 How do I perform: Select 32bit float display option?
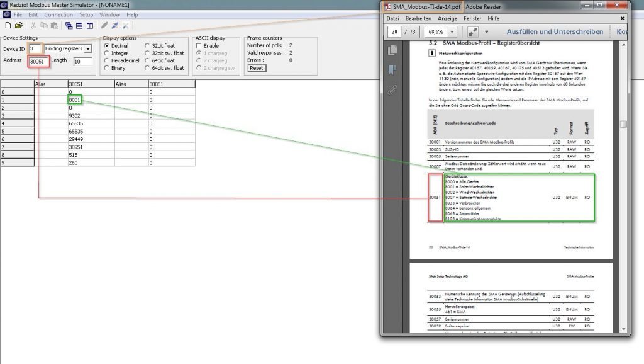pyautogui.click(x=160, y=45)
